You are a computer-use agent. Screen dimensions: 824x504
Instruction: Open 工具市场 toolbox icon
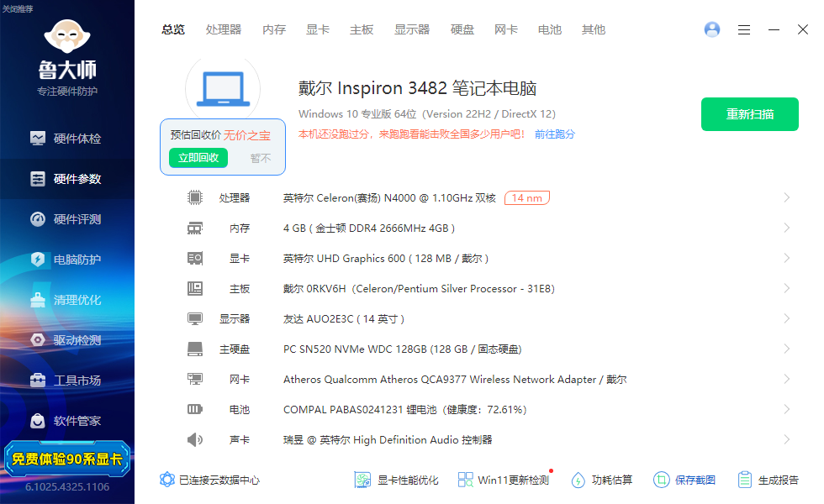[x=38, y=380]
